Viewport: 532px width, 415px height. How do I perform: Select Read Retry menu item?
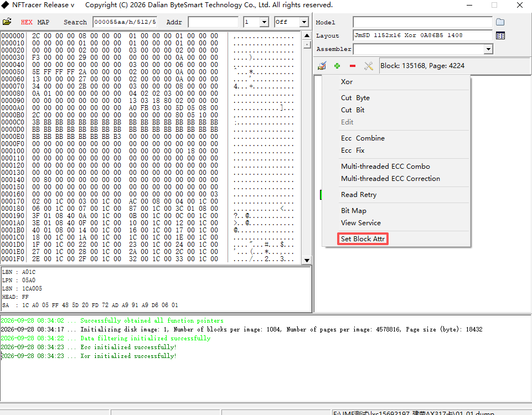pyautogui.click(x=359, y=195)
